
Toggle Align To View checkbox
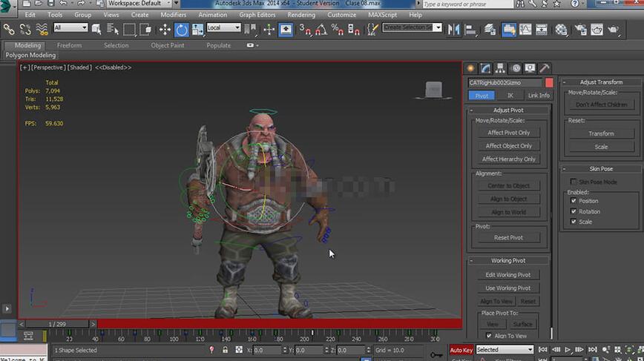pyautogui.click(x=489, y=336)
